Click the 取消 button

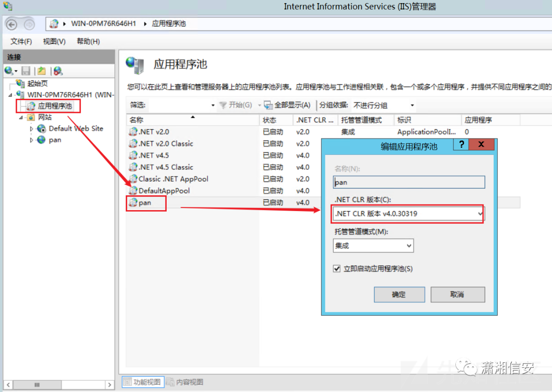pos(457,294)
